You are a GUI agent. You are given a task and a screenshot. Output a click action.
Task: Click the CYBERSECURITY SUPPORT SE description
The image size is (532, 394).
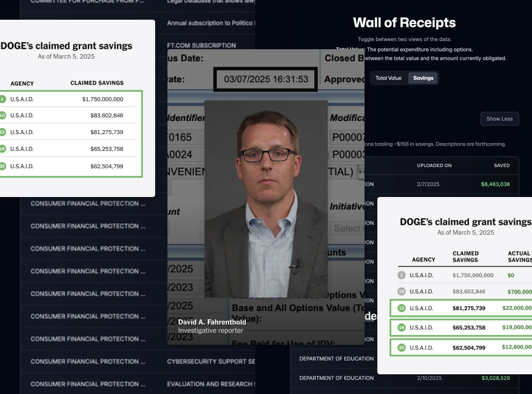211,361
